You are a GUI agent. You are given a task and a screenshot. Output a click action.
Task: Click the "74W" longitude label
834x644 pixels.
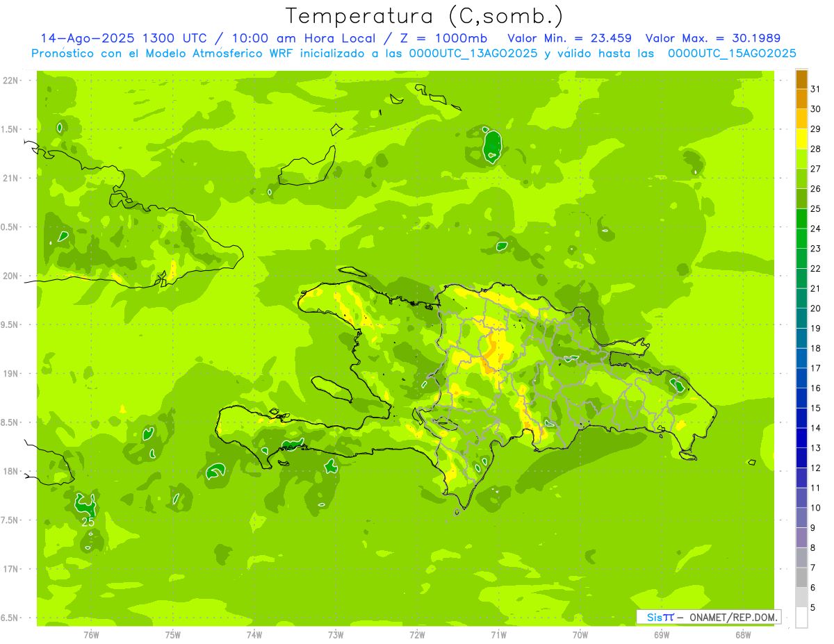[254, 634]
